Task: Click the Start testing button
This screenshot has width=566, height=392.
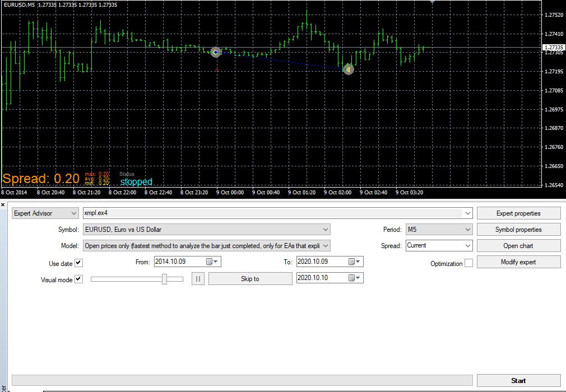Action: (x=518, y=380)
